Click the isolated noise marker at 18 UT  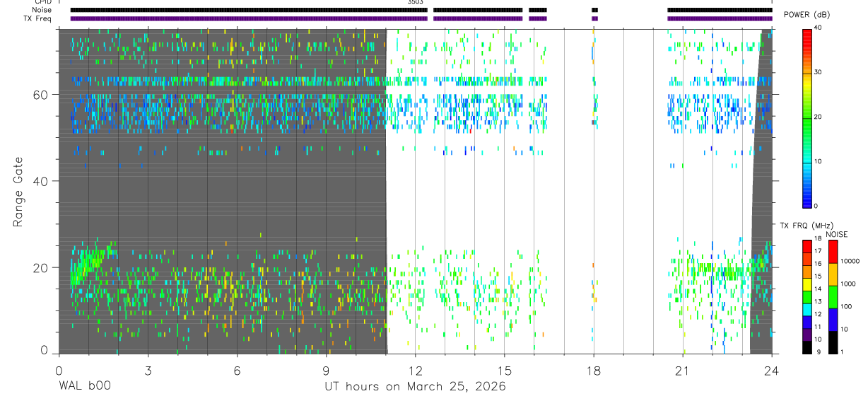pyautogui.click(x=594, y=10)
